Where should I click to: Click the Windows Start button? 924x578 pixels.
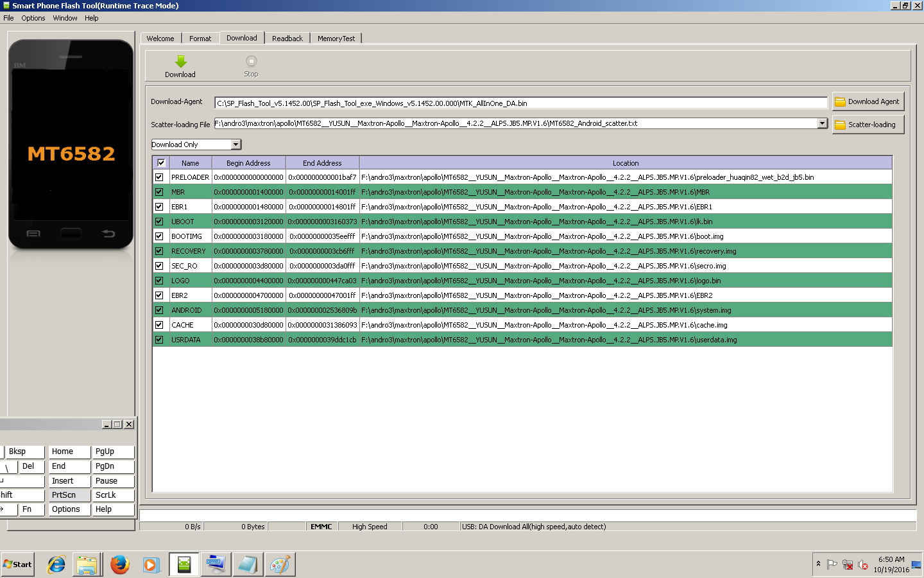coord(17,565)
